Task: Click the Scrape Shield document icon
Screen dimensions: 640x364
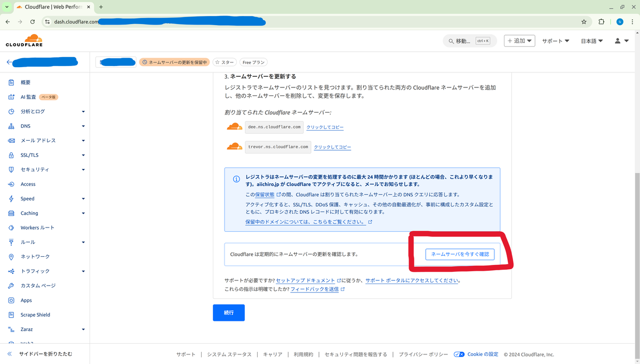Action: coord(11,315)
